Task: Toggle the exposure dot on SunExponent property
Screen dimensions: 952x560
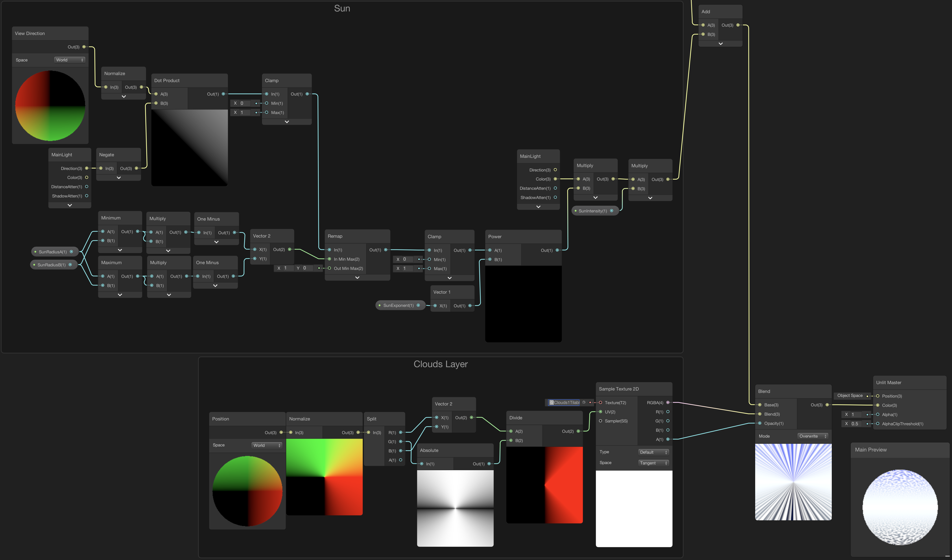Action: (380, 305)
